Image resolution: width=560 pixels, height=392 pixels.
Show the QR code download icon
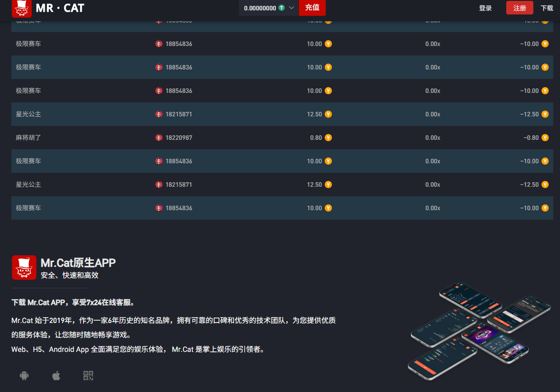pos(89,375)
